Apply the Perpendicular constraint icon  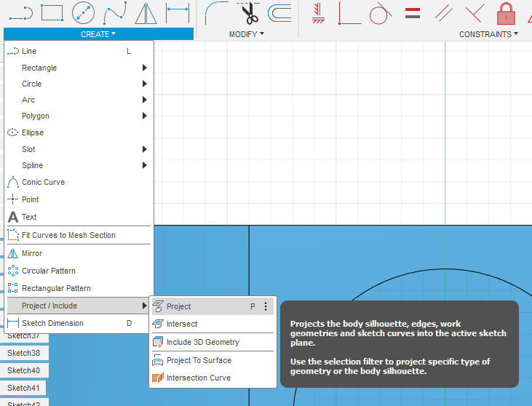pos(475,13)
